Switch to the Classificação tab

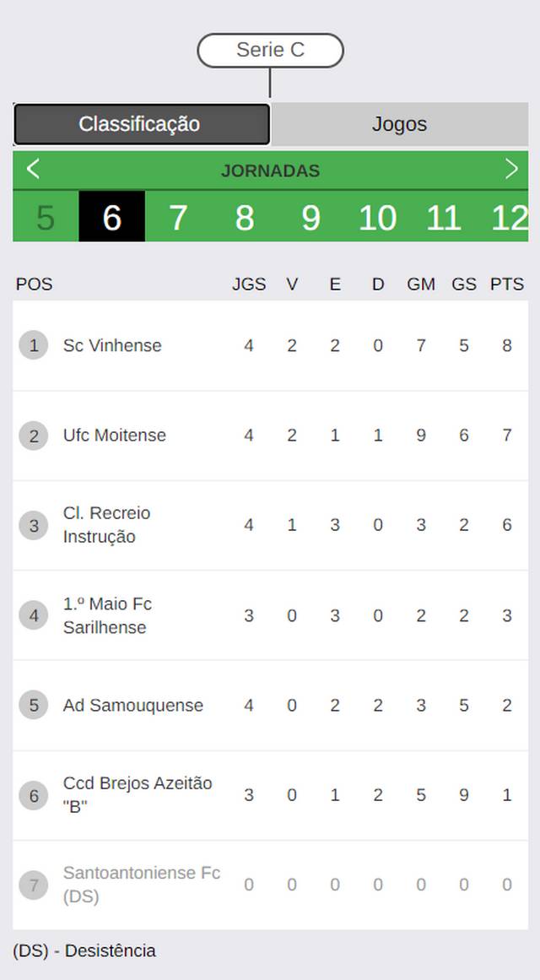[x=141, y=124]
